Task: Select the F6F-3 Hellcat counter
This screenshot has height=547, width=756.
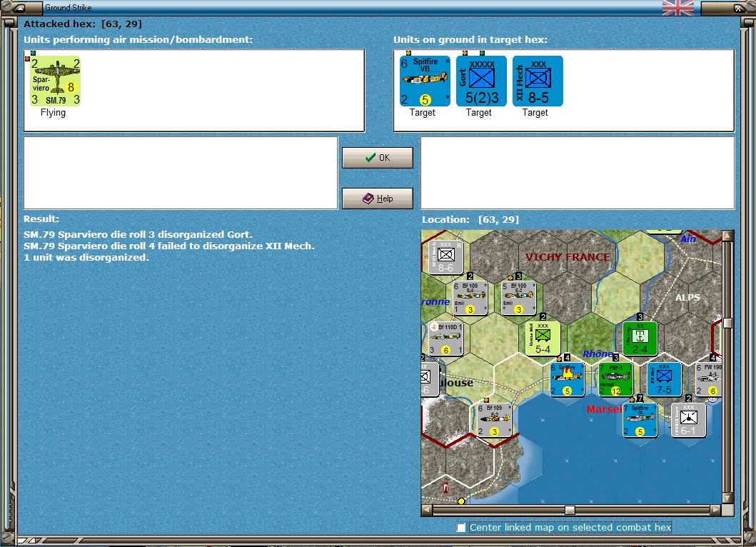Action: (x=615, y=379)
